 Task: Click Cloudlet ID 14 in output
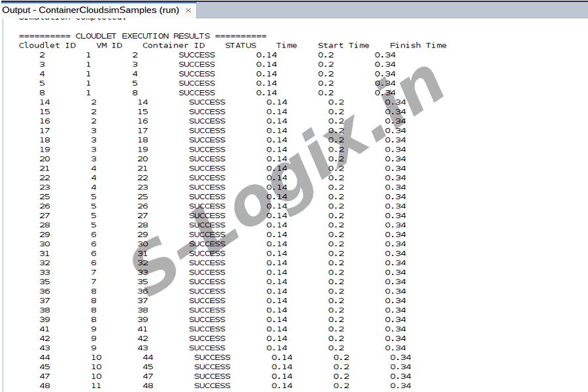point(44,103)
